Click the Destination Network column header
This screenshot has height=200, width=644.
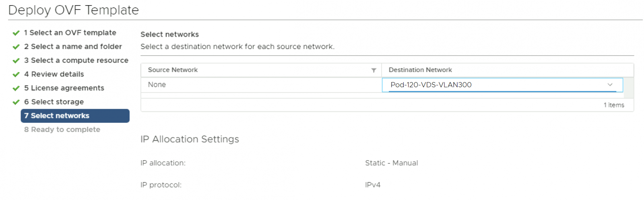click(x=420, y=70)
